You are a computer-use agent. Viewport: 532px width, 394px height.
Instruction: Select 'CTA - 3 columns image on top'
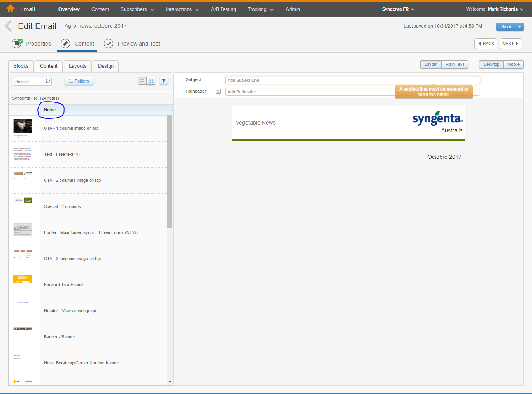(72, 259)
